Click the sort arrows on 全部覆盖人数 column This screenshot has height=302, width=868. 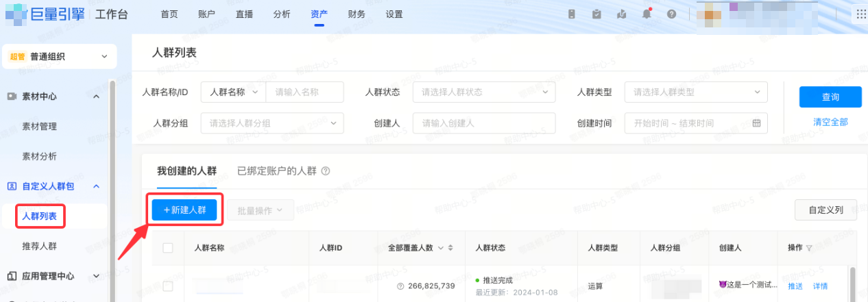(450, 248)
